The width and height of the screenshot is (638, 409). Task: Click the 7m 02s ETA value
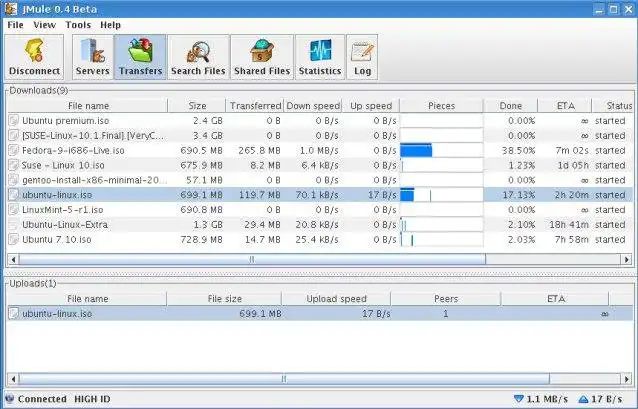[572, 151]
